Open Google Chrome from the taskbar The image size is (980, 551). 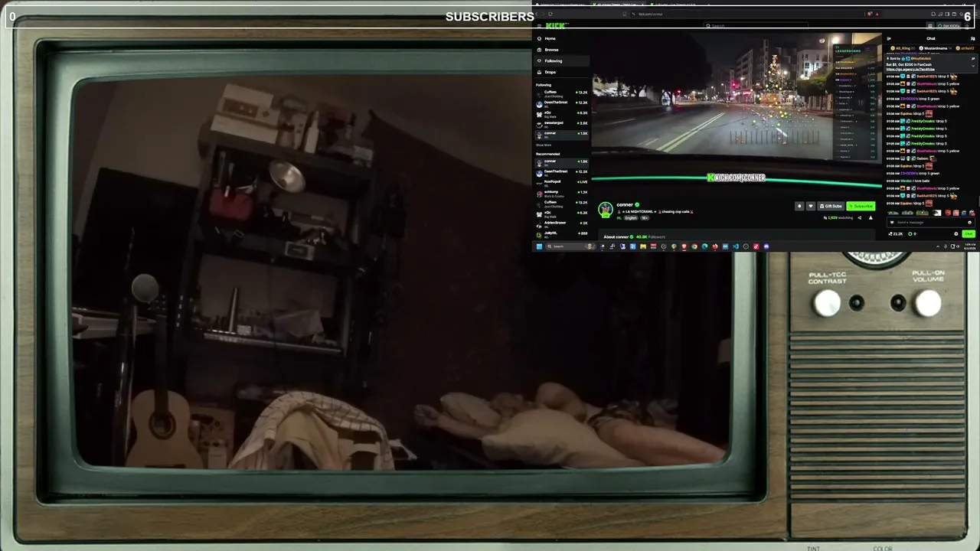click(x=694, y=246)
